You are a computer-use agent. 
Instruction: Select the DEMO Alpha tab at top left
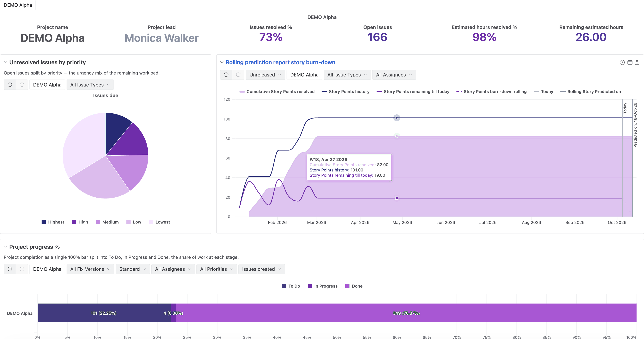click(x=18, y=5)
